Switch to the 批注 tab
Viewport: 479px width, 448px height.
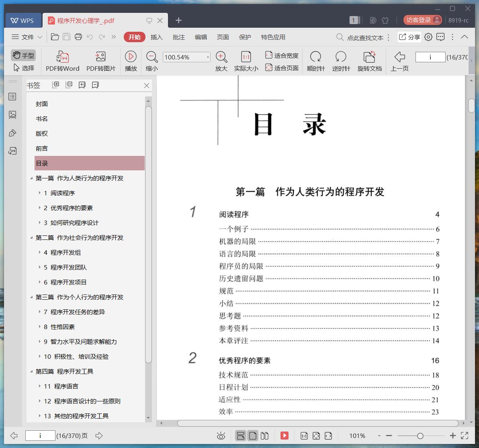pos(179,37)
